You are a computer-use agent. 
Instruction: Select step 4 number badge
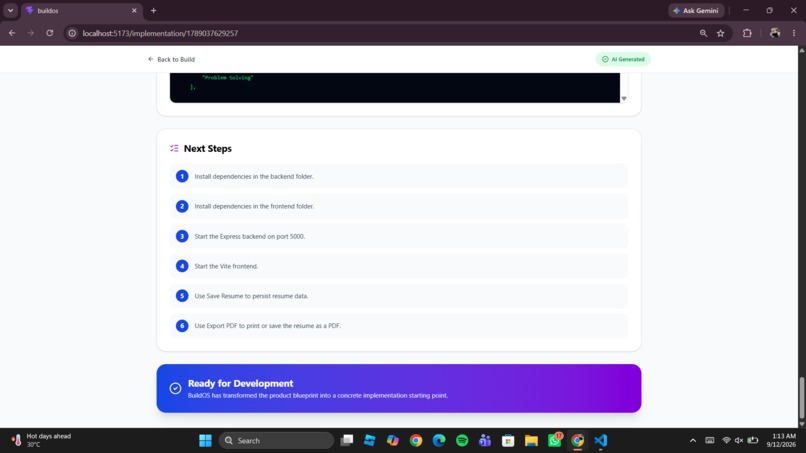pos(182,266)
